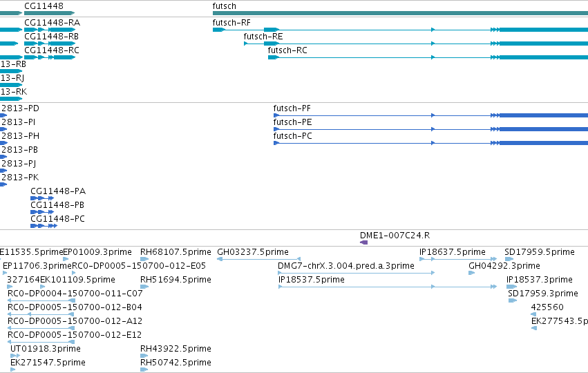Click the RC0-DP0005-150700-012-E12 label
588x373 pixels.
point(75,335)
